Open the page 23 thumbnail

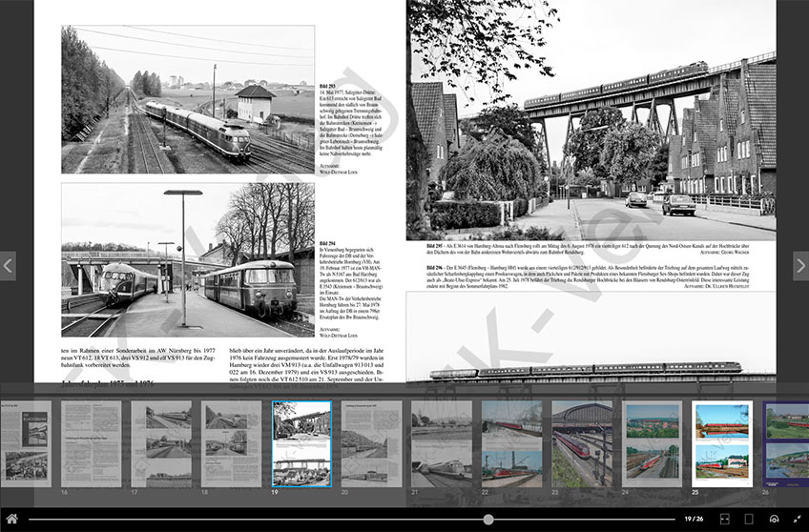(582, 444)
